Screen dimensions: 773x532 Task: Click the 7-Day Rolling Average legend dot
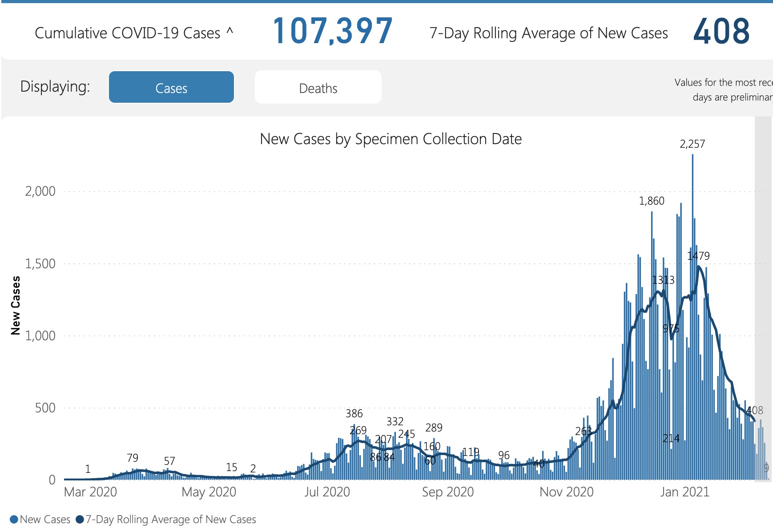point(80,520)
